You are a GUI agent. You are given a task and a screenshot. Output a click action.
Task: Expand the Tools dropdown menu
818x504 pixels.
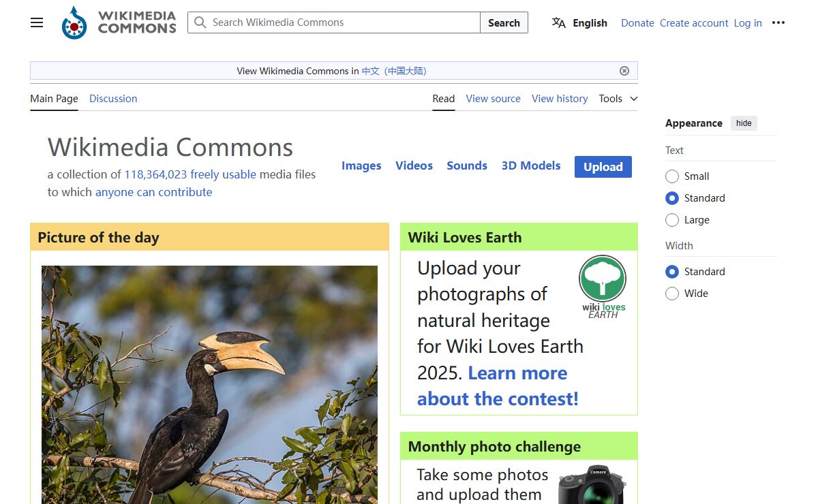click(618, 99)
